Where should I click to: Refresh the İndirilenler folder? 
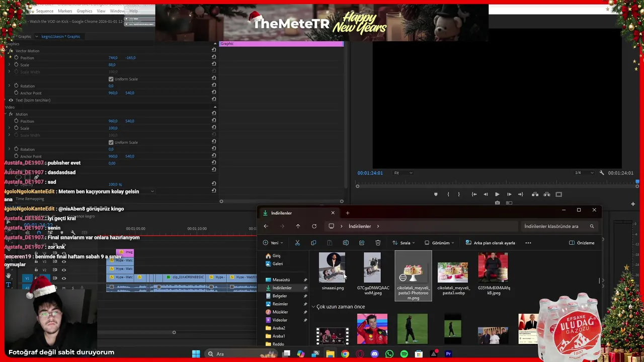click(x=314, y=226)
